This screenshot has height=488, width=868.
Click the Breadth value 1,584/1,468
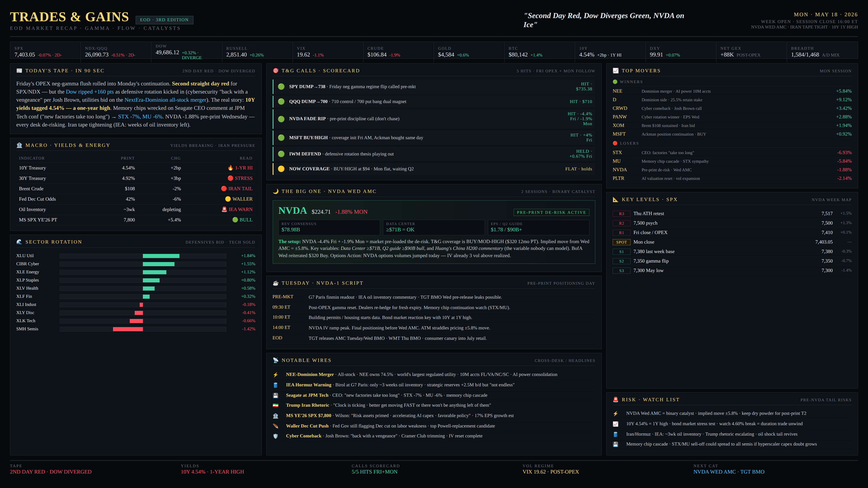pyautogui.click(x=805, y=54)
